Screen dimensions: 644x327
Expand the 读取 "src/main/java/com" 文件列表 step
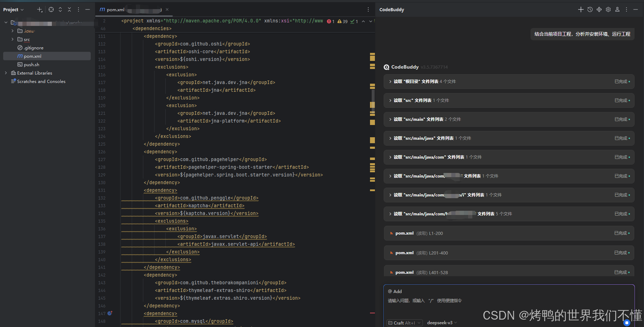click(509, 157)
